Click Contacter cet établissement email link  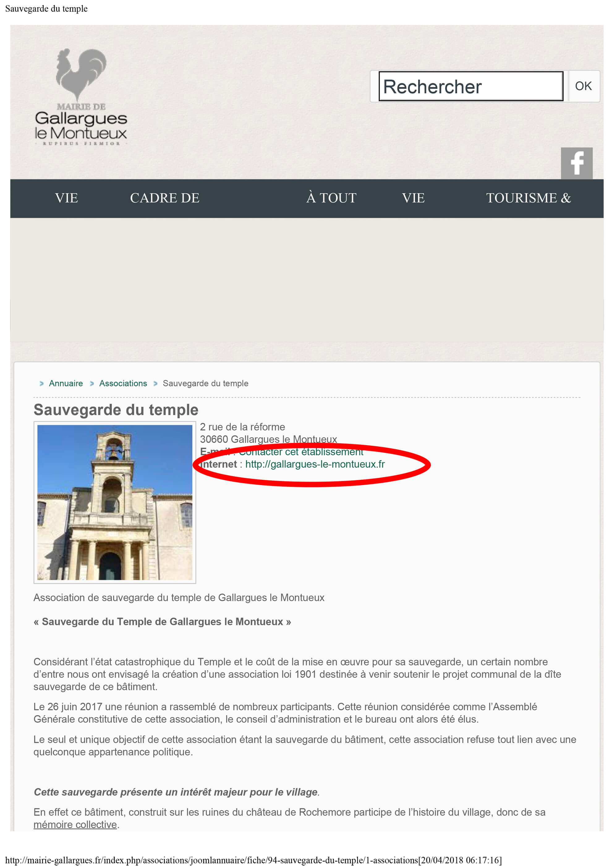pyautogui.click(x=301, y=452)
